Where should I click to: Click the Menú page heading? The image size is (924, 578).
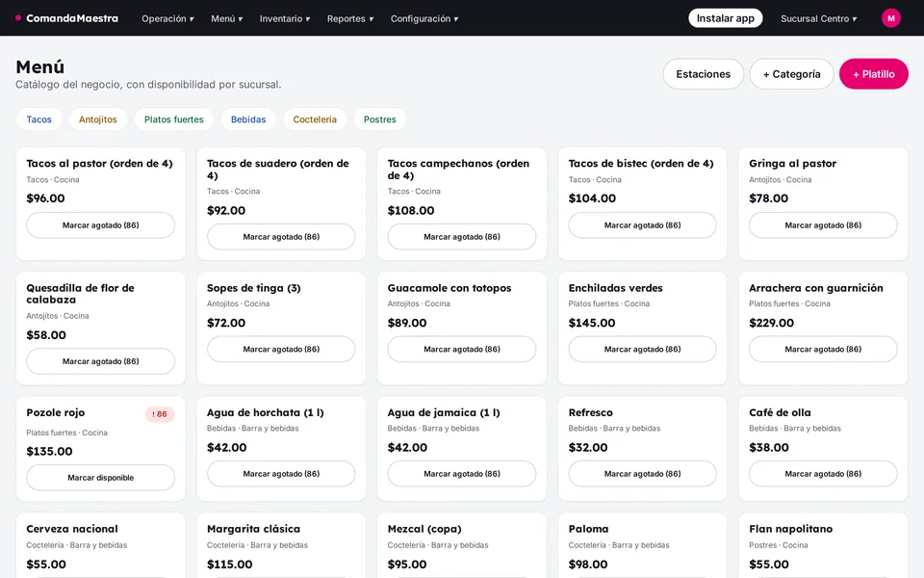click(40, 66)
